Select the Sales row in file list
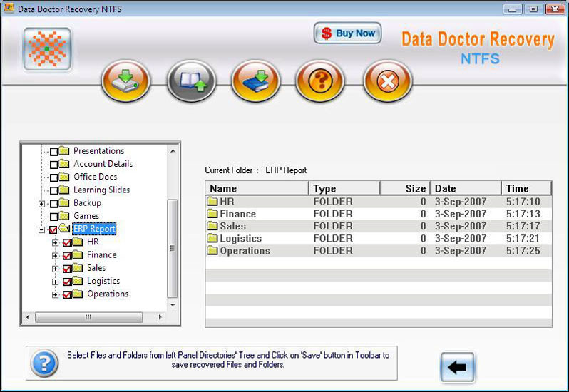This screenshot has height=392, width=569. coord(379,226)
